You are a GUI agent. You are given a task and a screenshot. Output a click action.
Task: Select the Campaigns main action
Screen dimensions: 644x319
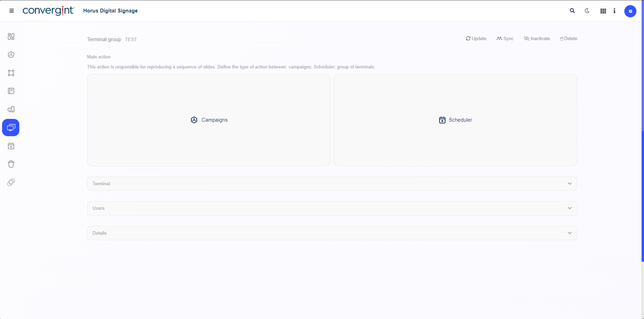tap(209, 120)
